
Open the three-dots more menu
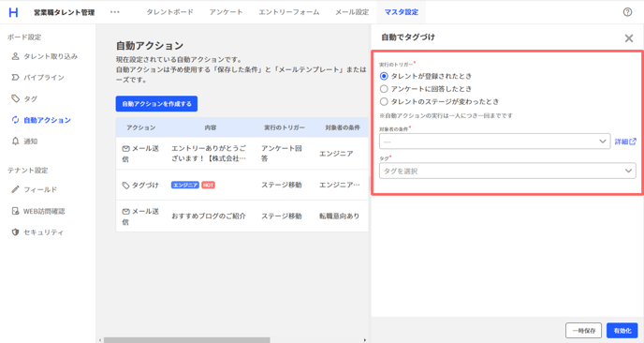click(x=114, y=12)
